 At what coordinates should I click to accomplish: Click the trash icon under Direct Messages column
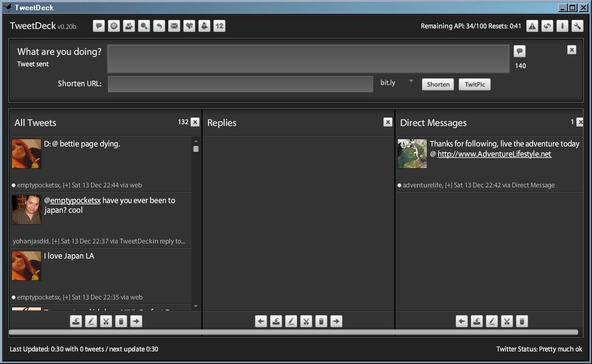pyautogui.click(x=522, y=321)
